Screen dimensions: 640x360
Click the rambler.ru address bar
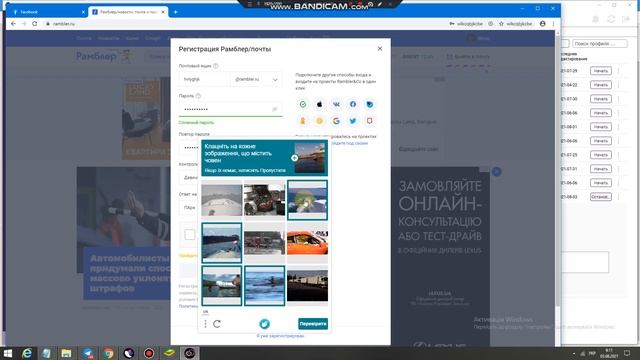(245, 24)
